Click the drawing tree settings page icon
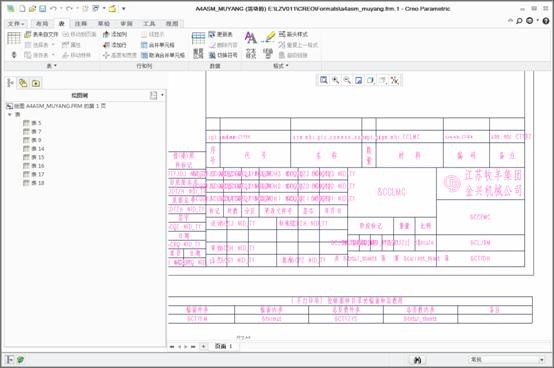The image size is (554, 368). pyautogui.click(x=153, y=95)
